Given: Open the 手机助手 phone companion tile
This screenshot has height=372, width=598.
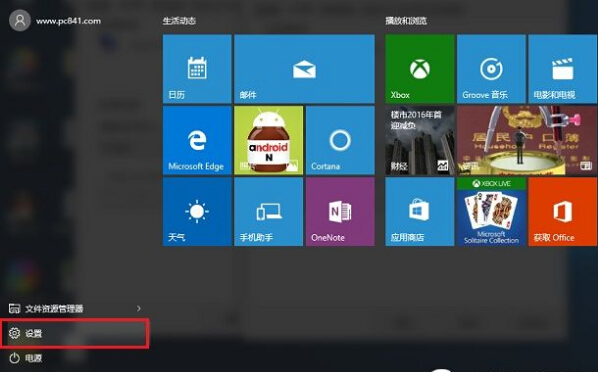Looking at the screenshot, I should point(268,212).
